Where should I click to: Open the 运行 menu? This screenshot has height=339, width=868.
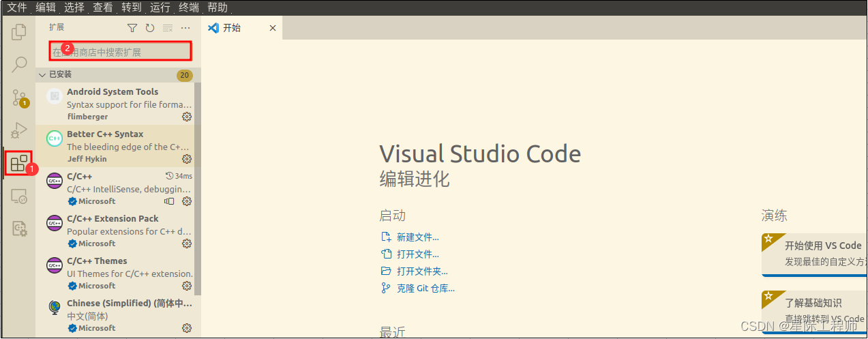point(160,8)
